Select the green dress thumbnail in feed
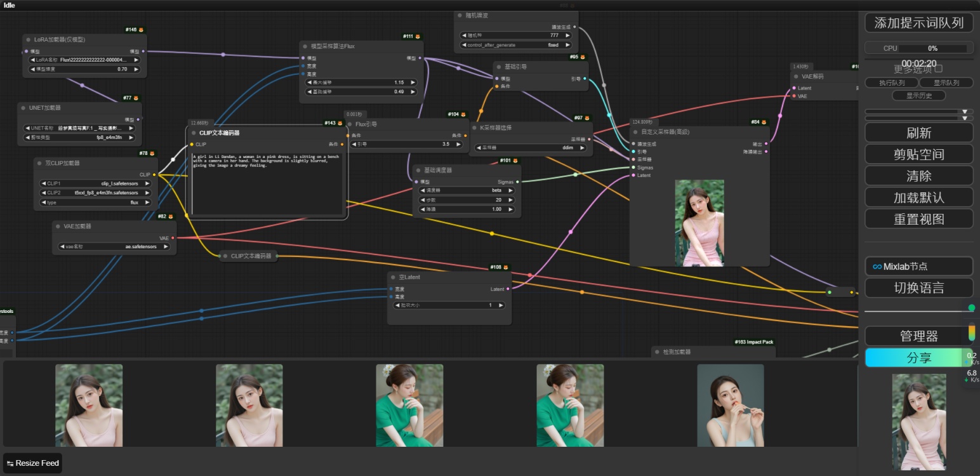Viewport: 980px width, 476px height. (x=409, y=405)
